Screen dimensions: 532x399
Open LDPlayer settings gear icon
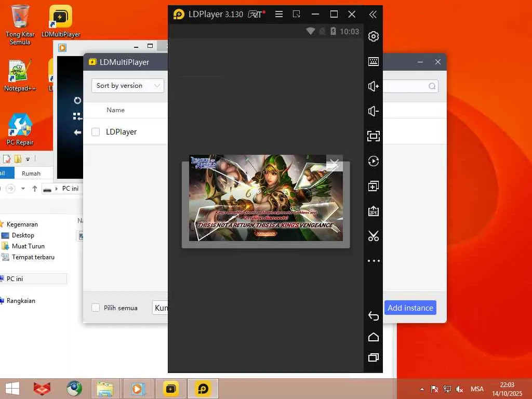(x=373, y=36)
